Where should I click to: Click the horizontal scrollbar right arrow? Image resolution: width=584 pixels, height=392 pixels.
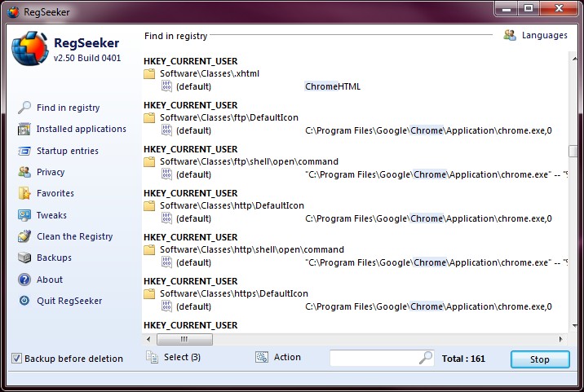[561, 339]
